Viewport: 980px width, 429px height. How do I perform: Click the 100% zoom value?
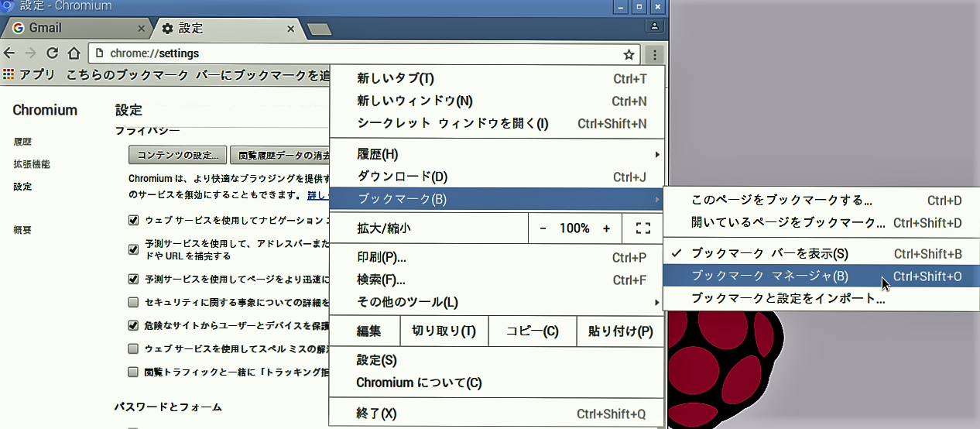[574, 228]
